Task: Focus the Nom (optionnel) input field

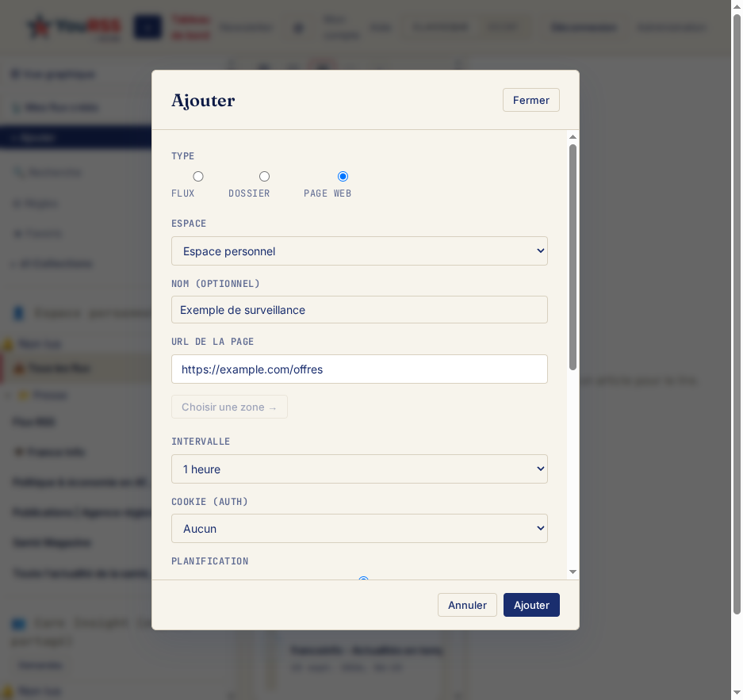Action: point(359,310)
